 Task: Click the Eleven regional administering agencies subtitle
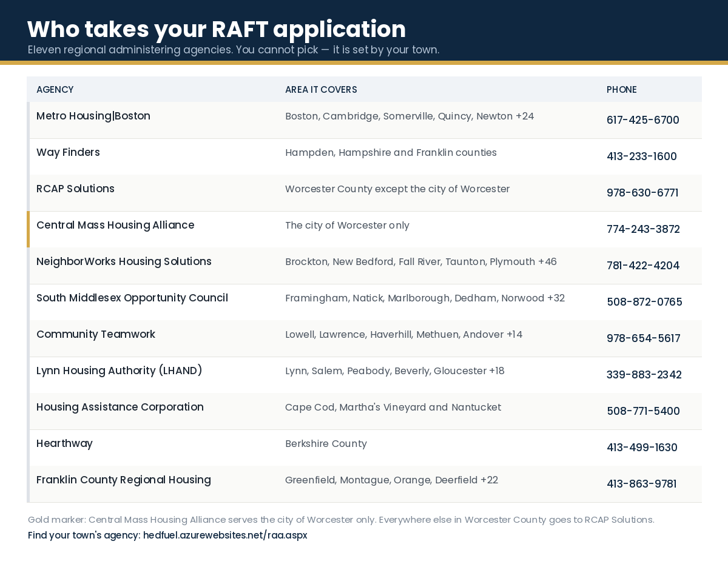tap(234, 50)
